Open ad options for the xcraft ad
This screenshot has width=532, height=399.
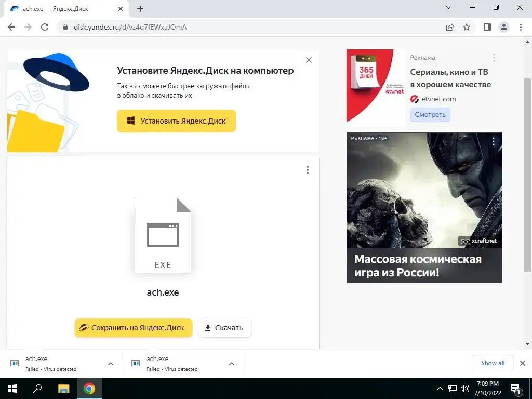coord(494,141)
